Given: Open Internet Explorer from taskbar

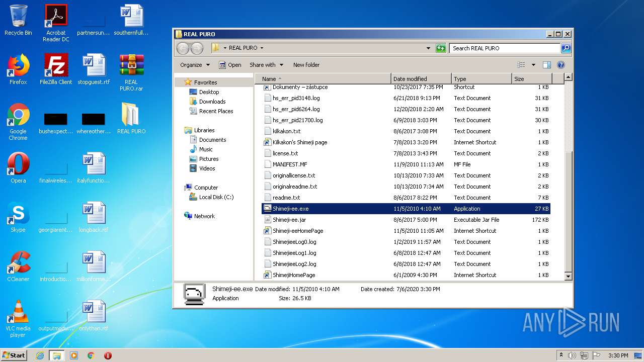Looking at the screenshot, I should 40,355.
